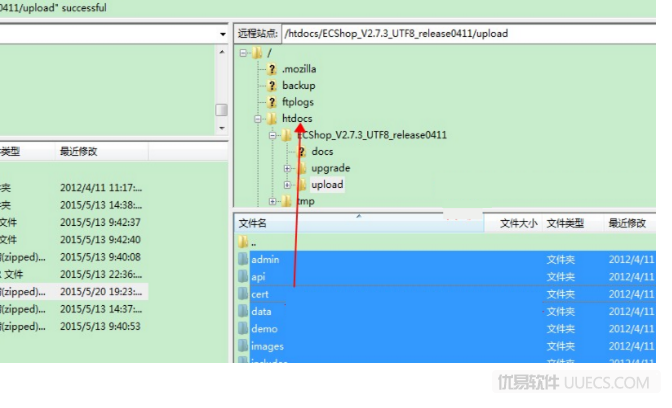Click the images folder icon
Image resolution: width=672 pixels, height=408 pixels.
pos(243,346)
